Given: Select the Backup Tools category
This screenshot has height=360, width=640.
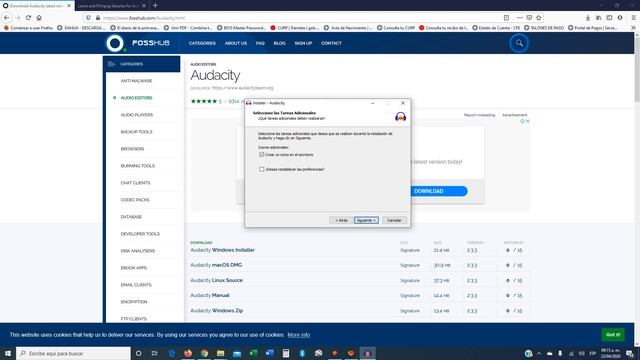Looking at the screenshot, I should [136, 132].
